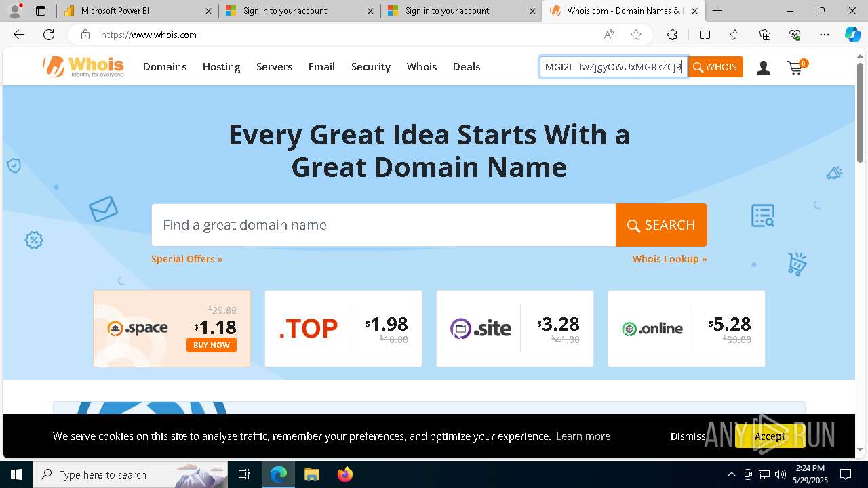Viewport: 868px width, 488px height.
Task: Open the Edge profile icon
Action: 15,11
